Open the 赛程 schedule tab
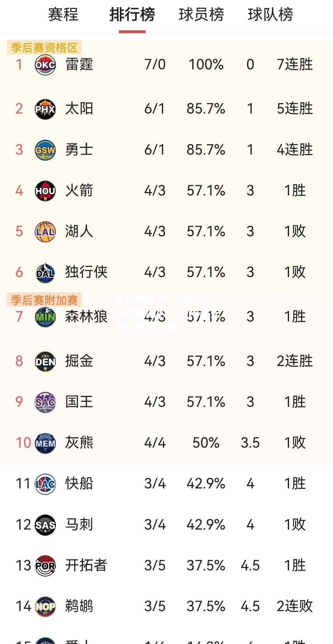Viewport: 333px width, 644px height. pyautogui.click(x=63, y=15)
